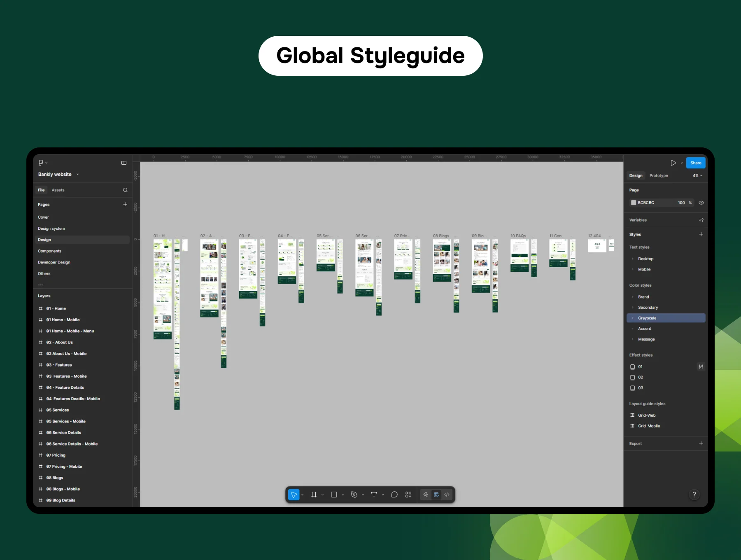Click Grid-Web layout guide icon
This screenshot has height=560, width=741.
(632, 415)
